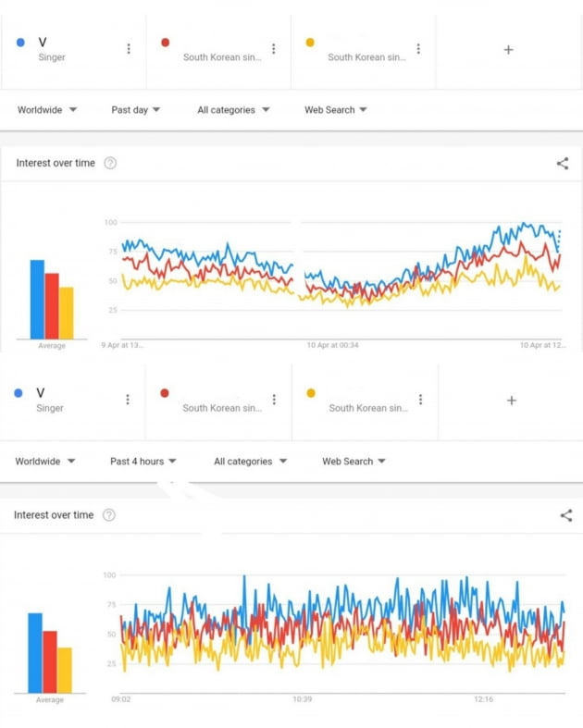The width and height of the screenshot is (583, 728).
Task: Open three-dot menu of yellow term in bottom panel
Action: (420, 400)
